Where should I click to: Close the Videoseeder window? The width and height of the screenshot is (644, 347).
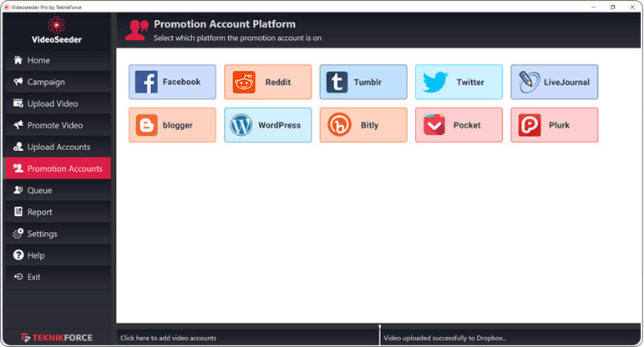(x=632, y=7)
